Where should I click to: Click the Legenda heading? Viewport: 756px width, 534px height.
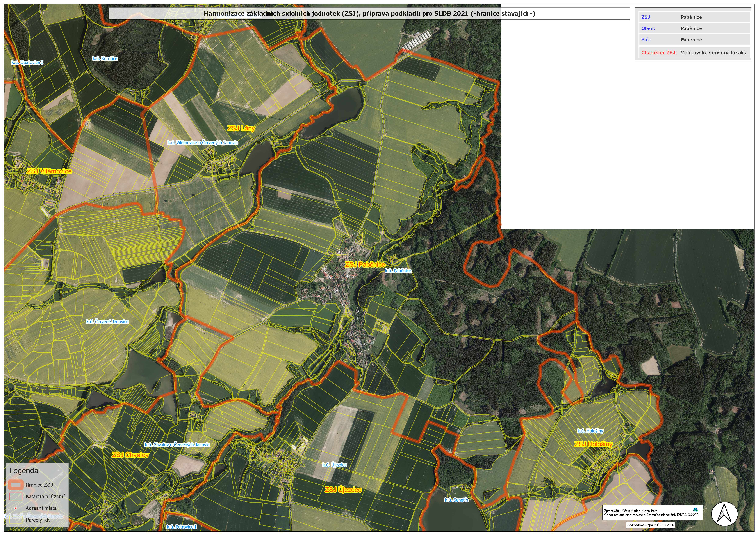coord(24,471)
